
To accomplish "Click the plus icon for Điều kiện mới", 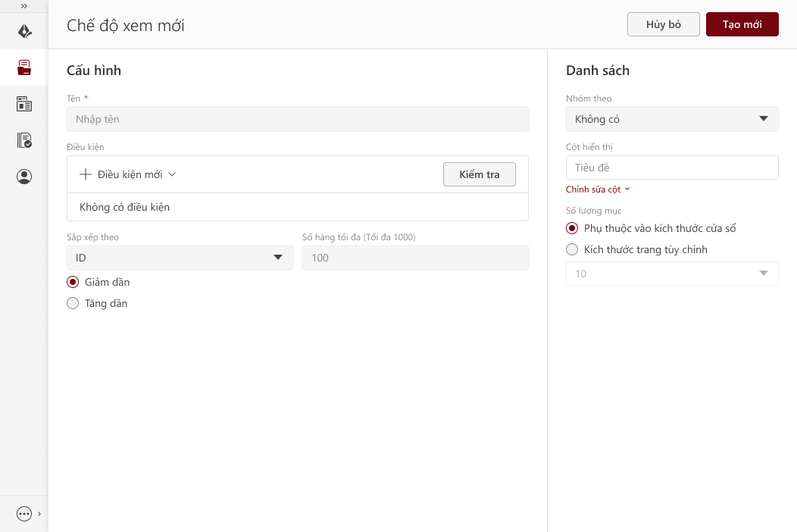I will pos(86,174).
